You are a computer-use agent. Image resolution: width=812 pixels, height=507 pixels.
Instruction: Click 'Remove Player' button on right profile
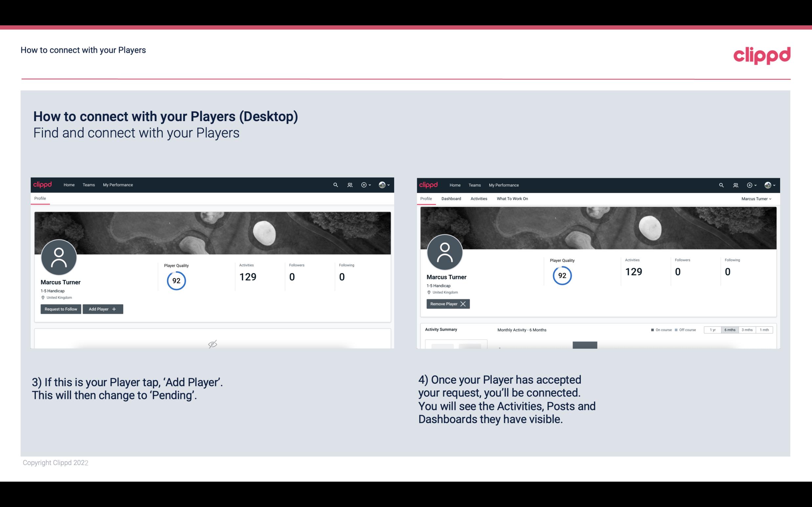(x=447, y=303)
